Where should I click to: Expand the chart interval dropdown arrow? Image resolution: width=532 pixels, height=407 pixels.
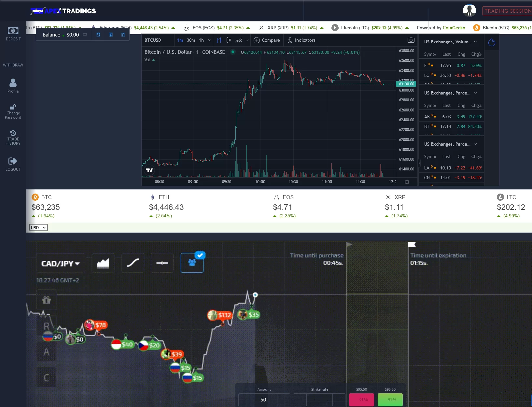pos(209,40)
